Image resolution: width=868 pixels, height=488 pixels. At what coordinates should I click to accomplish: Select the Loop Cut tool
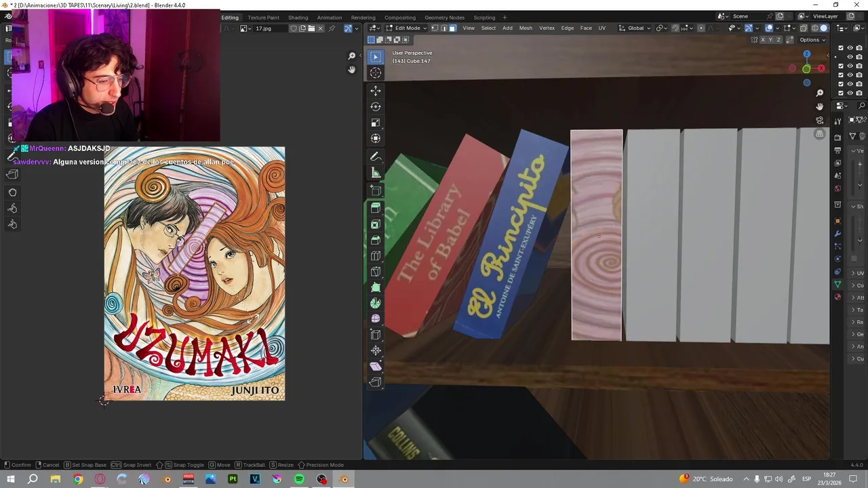[x=376, y=256]
